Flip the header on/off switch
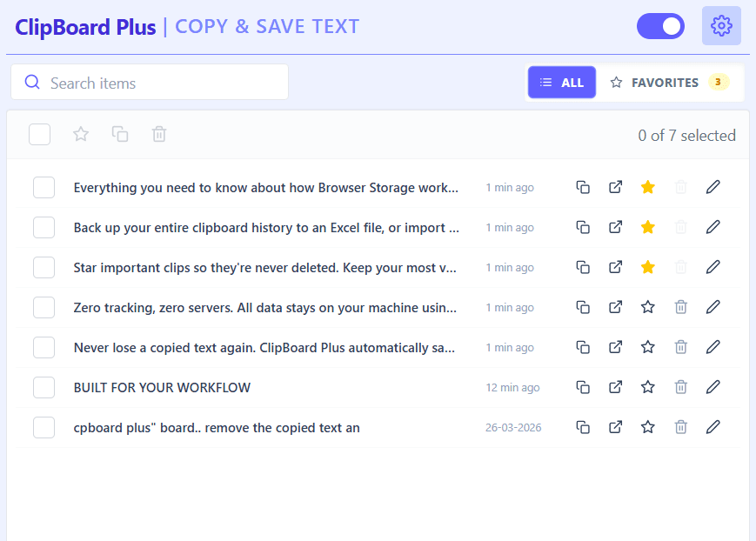756x541 pixels. pos(660,26)
